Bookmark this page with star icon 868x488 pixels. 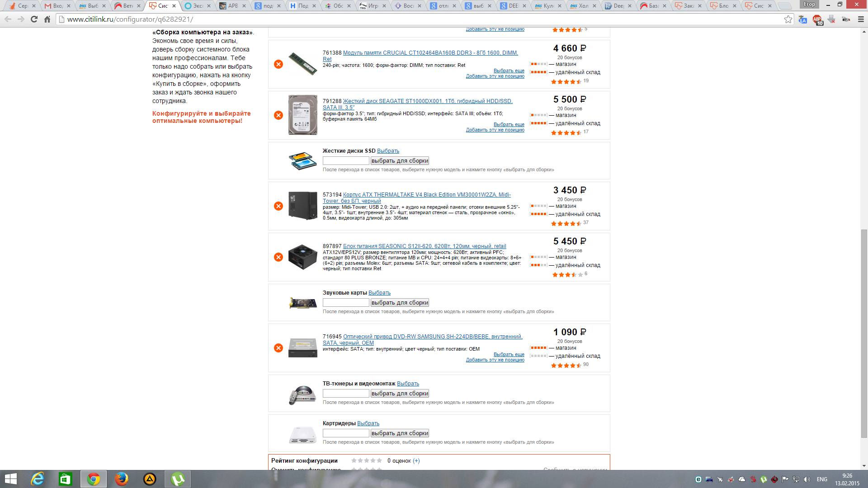[x=788, y=19]
